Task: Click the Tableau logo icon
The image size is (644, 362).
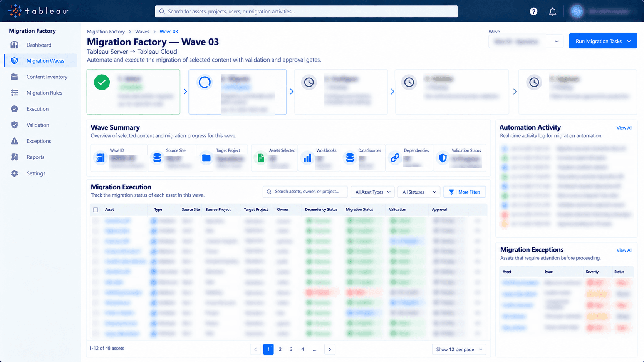Action: point(15,11)
